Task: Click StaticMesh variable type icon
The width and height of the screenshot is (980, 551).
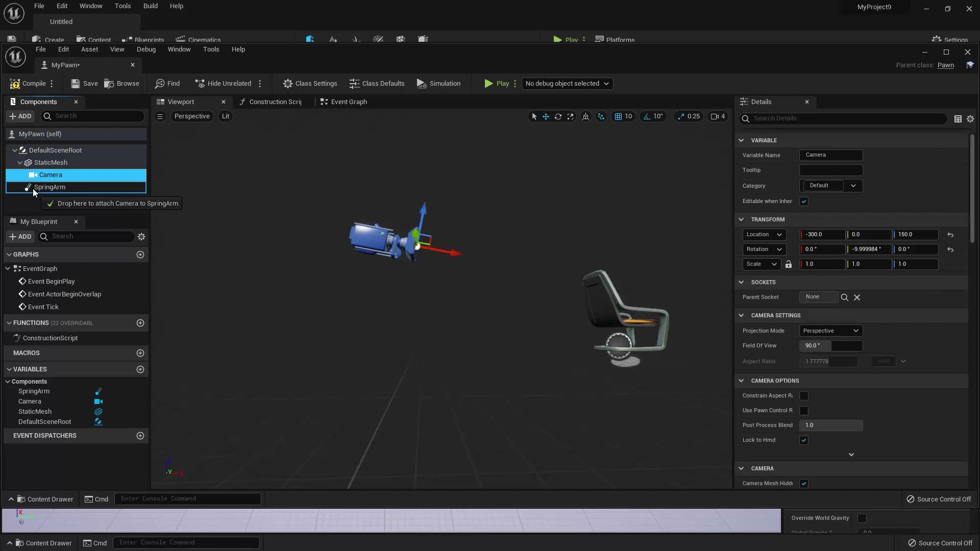Action: 99,412
